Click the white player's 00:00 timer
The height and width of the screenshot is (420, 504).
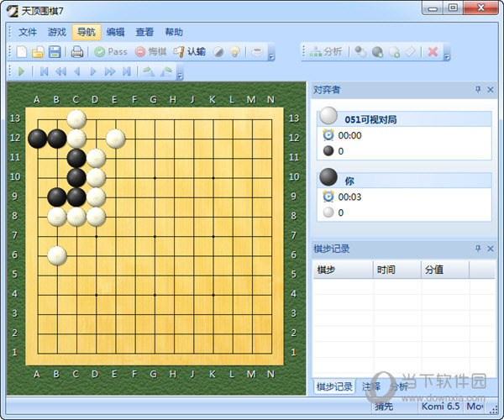click(349, 135)
